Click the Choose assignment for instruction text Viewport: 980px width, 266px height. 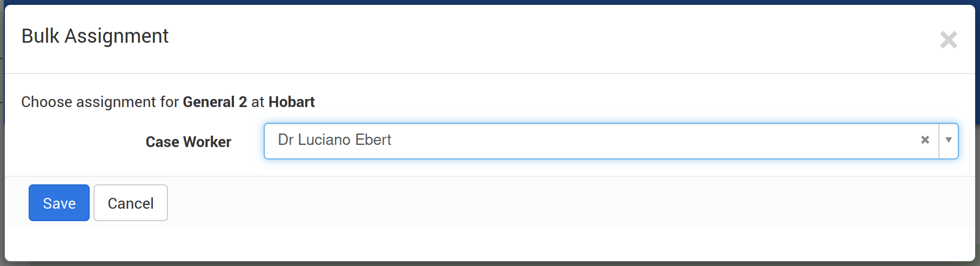coord(100,102)
